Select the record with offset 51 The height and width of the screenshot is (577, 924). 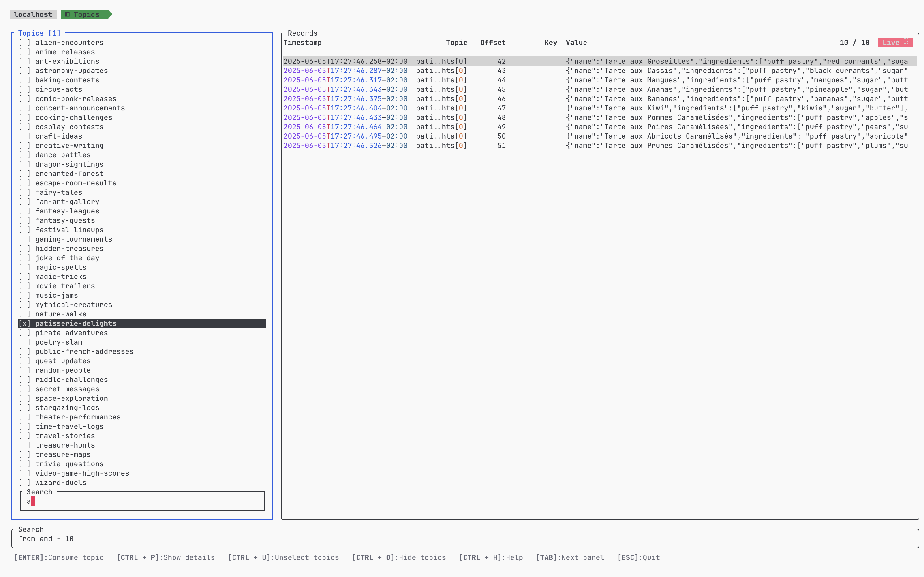click(x=501, y=146)
